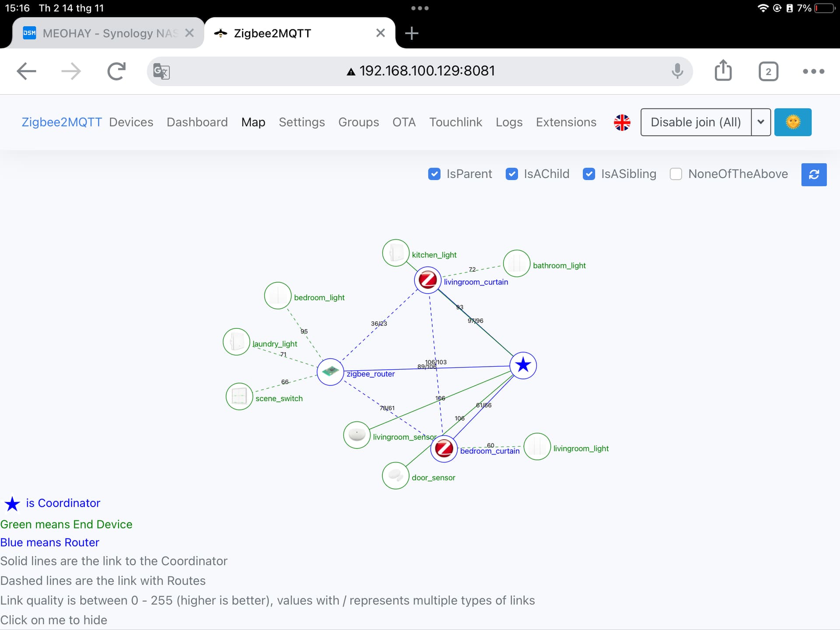The width and height of the screenshot is (840, 630).
Task: Select the zigbee_router node icon
Action: click(x=330, y=372)
